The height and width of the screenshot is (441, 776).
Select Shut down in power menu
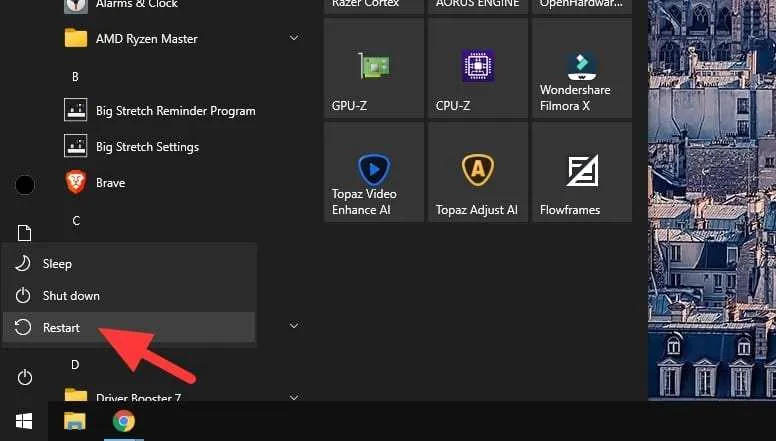point(129,295)
